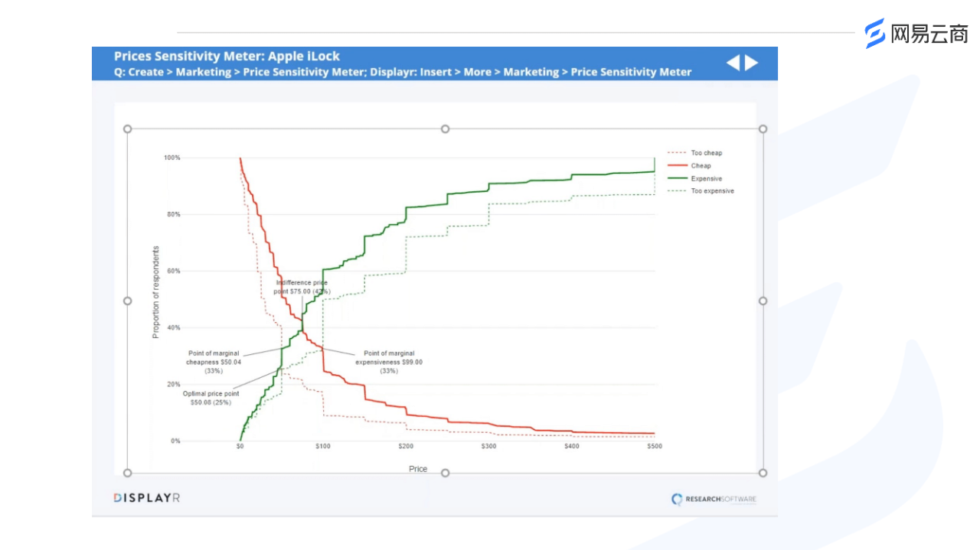Click the Research Software logo
The image size is (980, 550).
(x=714, y=500)
